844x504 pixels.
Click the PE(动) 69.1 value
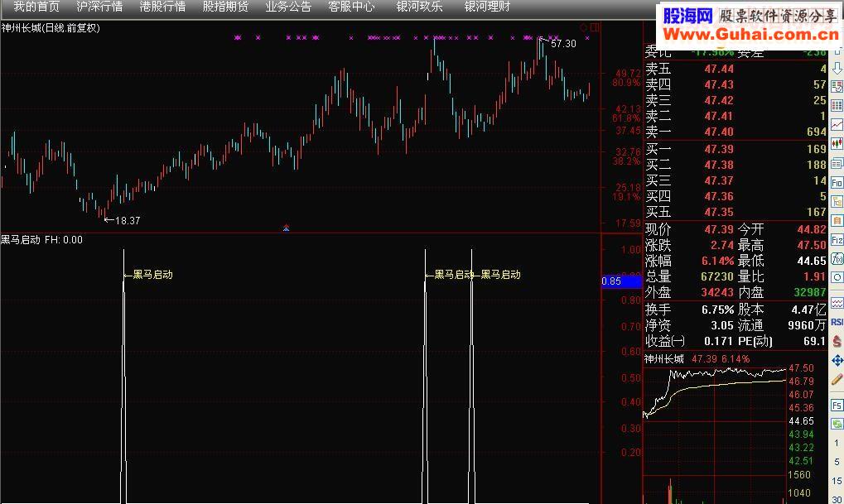click(814, 341)
